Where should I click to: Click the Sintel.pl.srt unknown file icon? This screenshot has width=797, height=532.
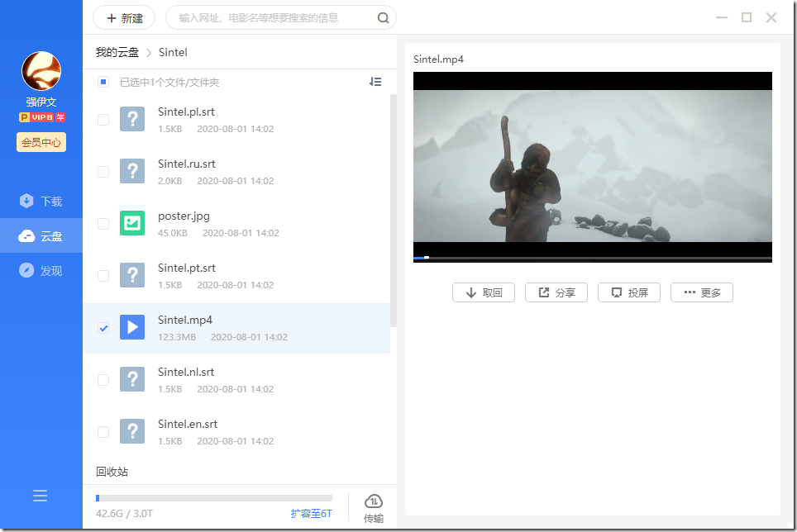pyautogui.click(x=132, y=119)
